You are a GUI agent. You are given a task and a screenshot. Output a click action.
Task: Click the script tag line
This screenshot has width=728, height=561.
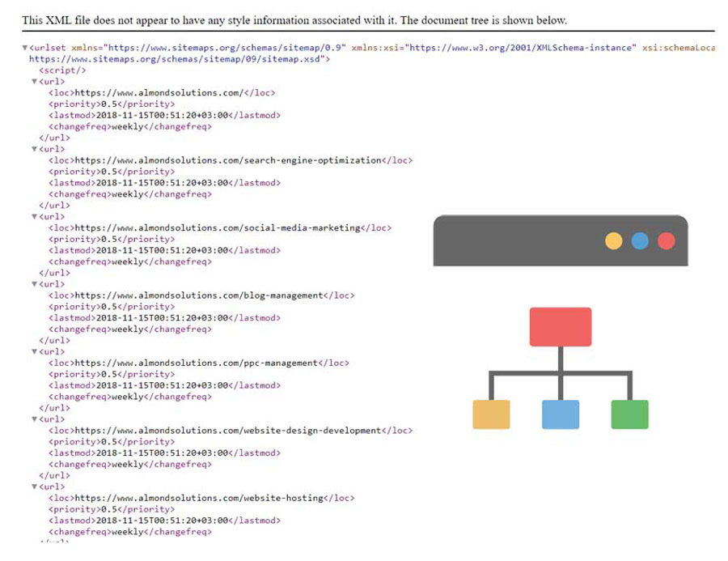point(62,70)
